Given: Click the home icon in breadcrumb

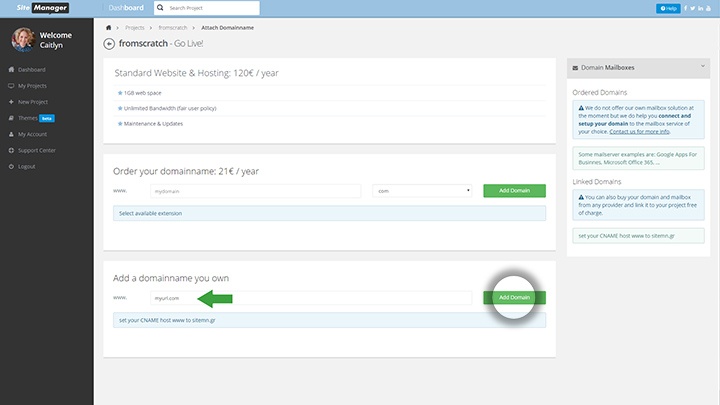Looking at the screenshot, I should tap(108, 28).
